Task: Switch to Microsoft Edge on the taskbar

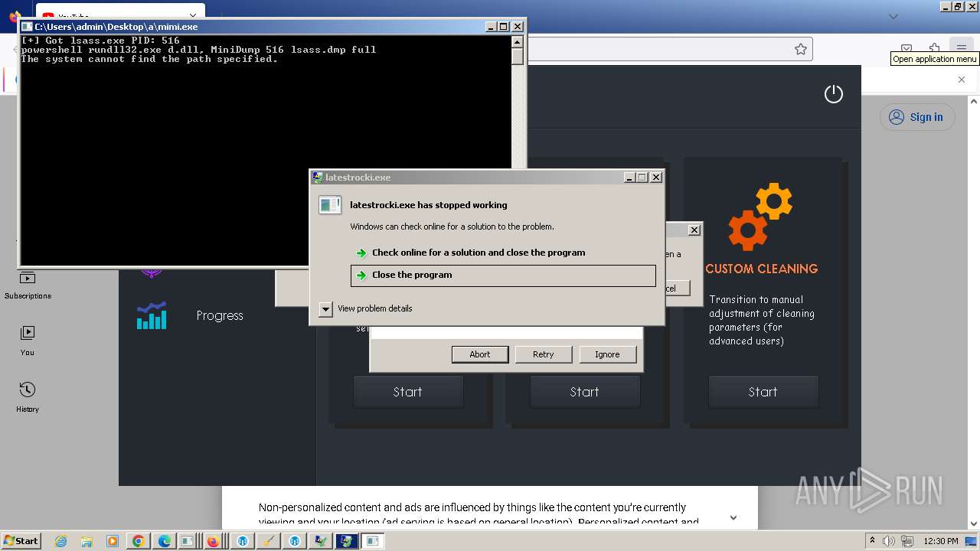Action: (165, 541)
